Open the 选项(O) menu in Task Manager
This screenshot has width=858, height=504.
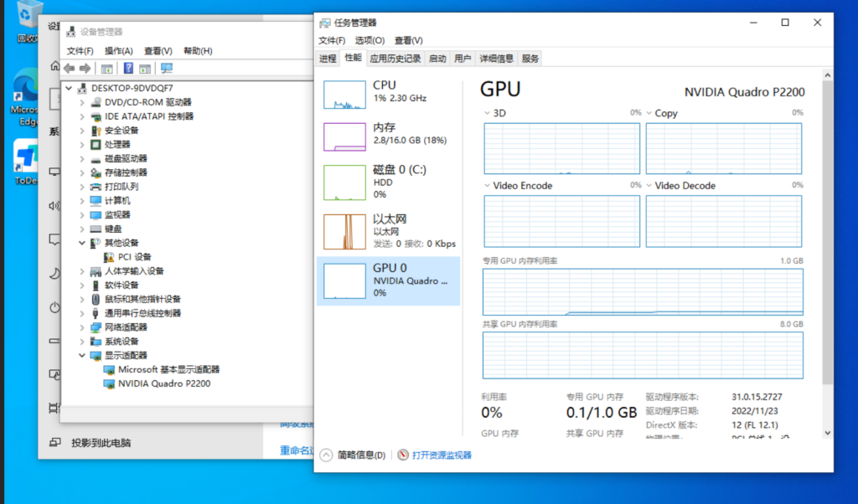point(370,40)
